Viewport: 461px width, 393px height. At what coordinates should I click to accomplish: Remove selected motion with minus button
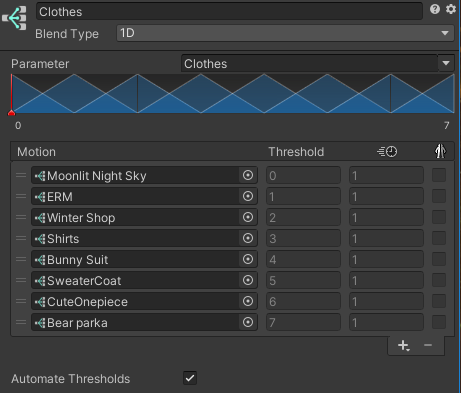428,345
